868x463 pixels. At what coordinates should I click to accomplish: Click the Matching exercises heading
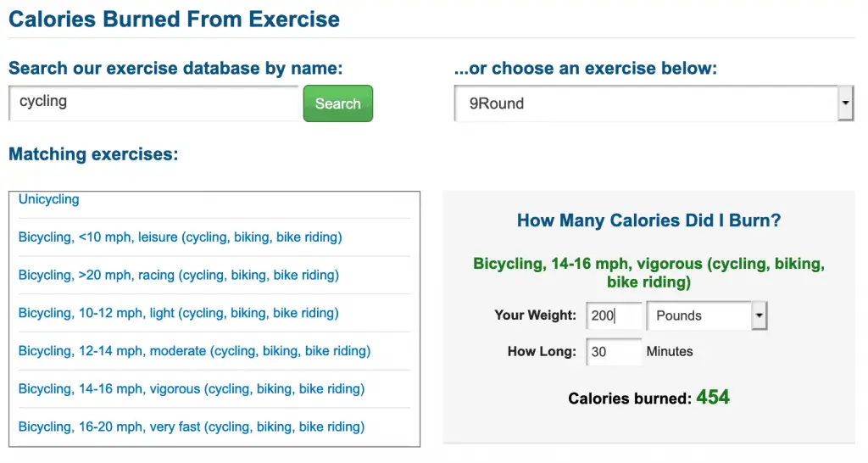93,154
